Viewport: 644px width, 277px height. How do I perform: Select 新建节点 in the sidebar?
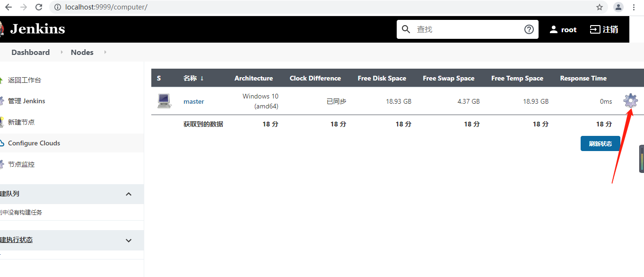(21, 122)
